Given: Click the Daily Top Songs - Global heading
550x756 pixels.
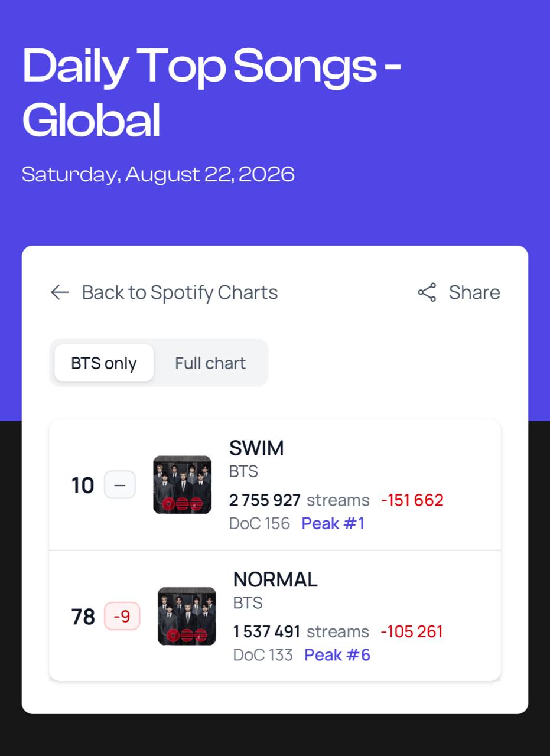Looking at the screenshot, I should click(211, 92).
